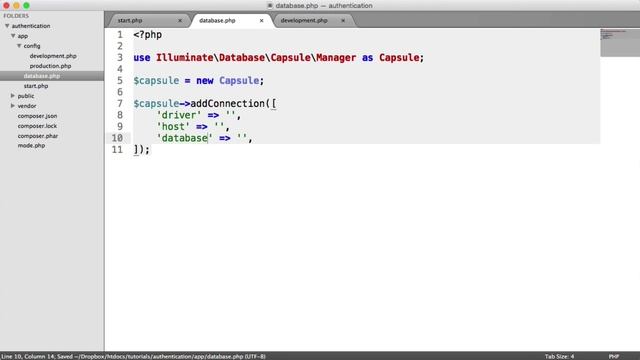Screen dimensions: 640x360
Task: Click the yellow minimize window button
Action: (x=16, y=6)
